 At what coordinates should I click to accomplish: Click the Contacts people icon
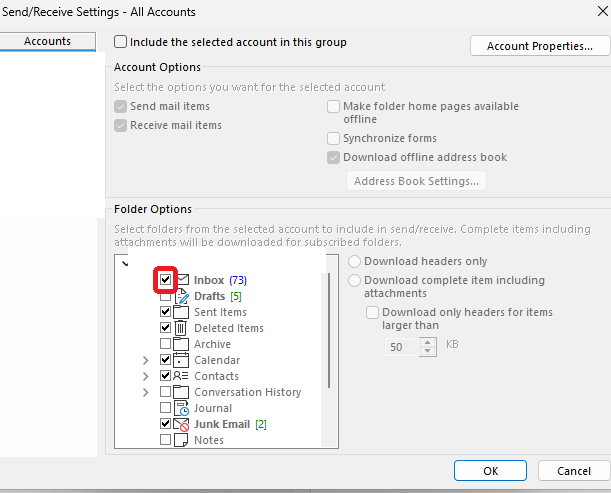click(x=180, y=376)
